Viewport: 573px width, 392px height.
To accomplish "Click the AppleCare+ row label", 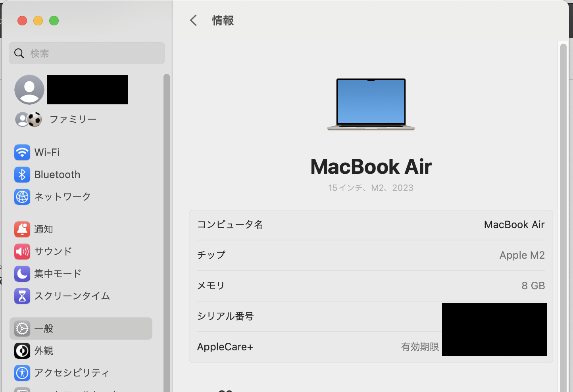I will [x=225, y=347].
